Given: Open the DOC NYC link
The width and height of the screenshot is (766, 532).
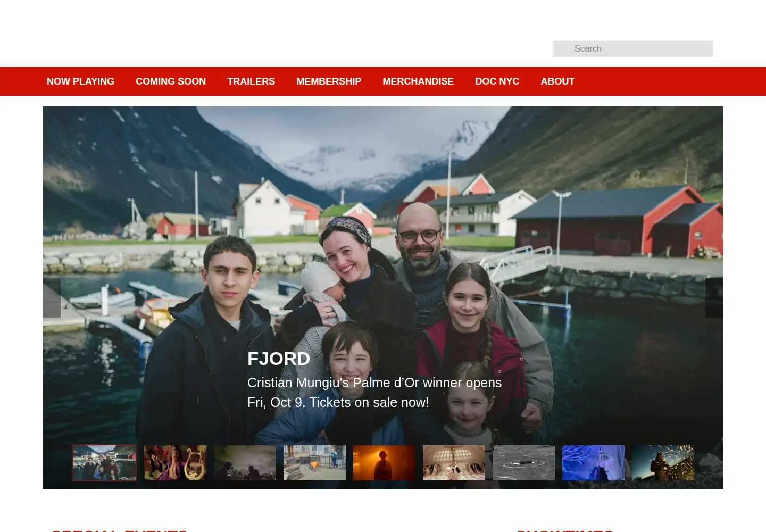Looking at the screenshot, I should 497,81.
